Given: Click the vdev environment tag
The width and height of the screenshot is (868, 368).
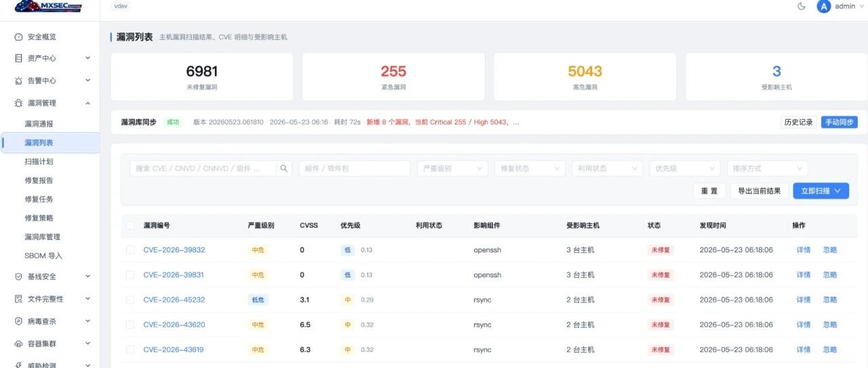Looking at the screenshot, I should point(121,6).
